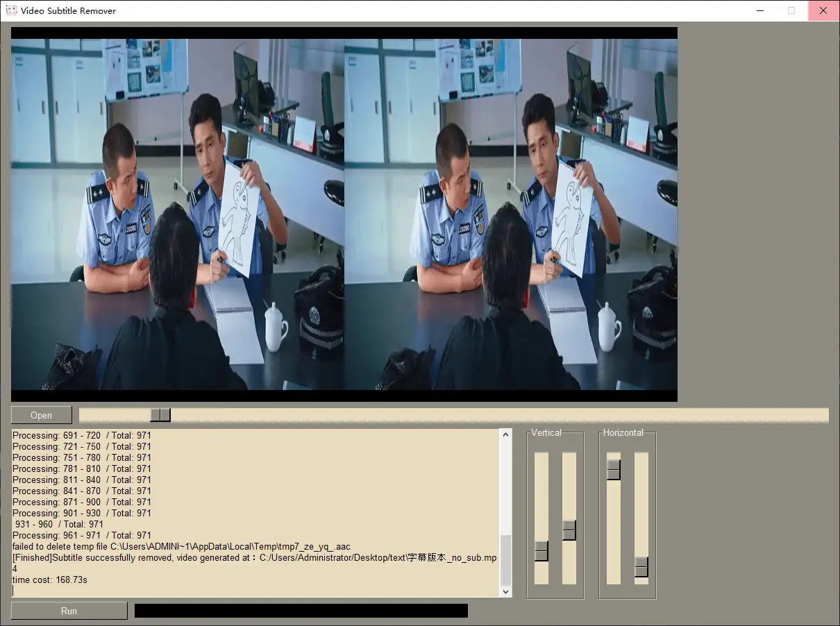Click the far right end of the video seek bar
840x626 pixels.
[x=823, y=415]
